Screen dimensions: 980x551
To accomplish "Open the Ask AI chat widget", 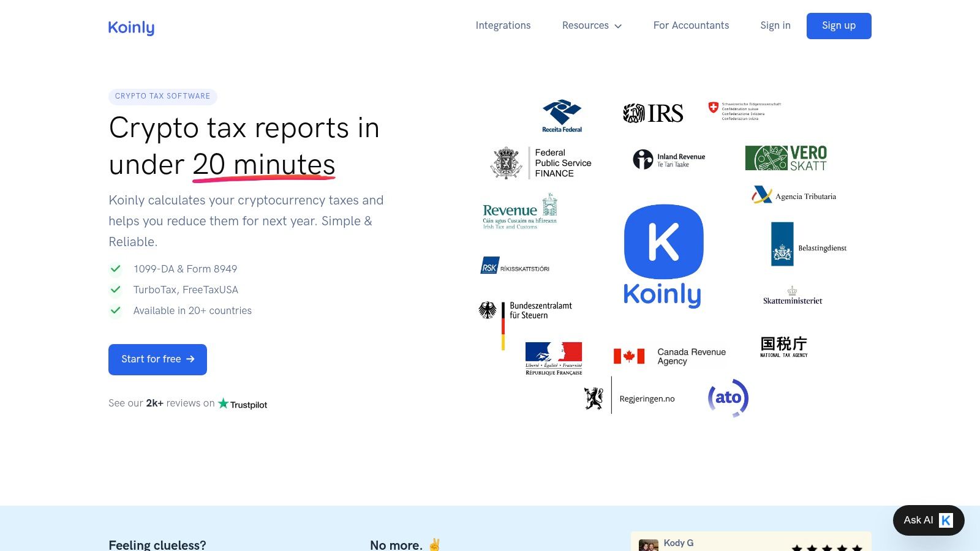I will coord(929,520).
